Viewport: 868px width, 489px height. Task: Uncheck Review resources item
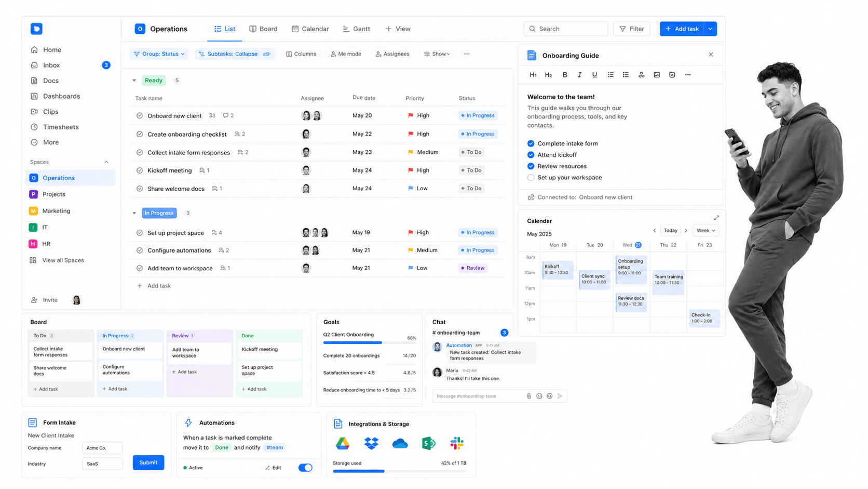point(531,166)
